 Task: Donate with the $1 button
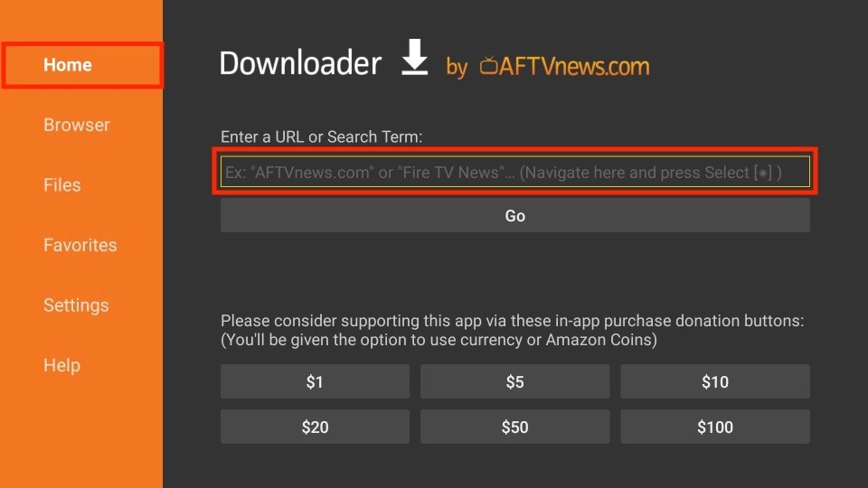(x=315, y=381)
